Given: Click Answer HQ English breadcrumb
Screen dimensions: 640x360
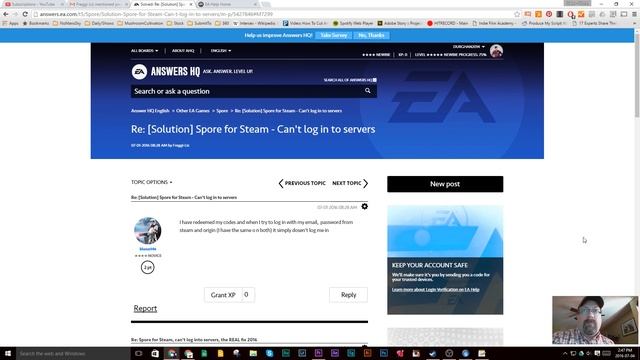Looking at the screenshot, I should [150, 111].
